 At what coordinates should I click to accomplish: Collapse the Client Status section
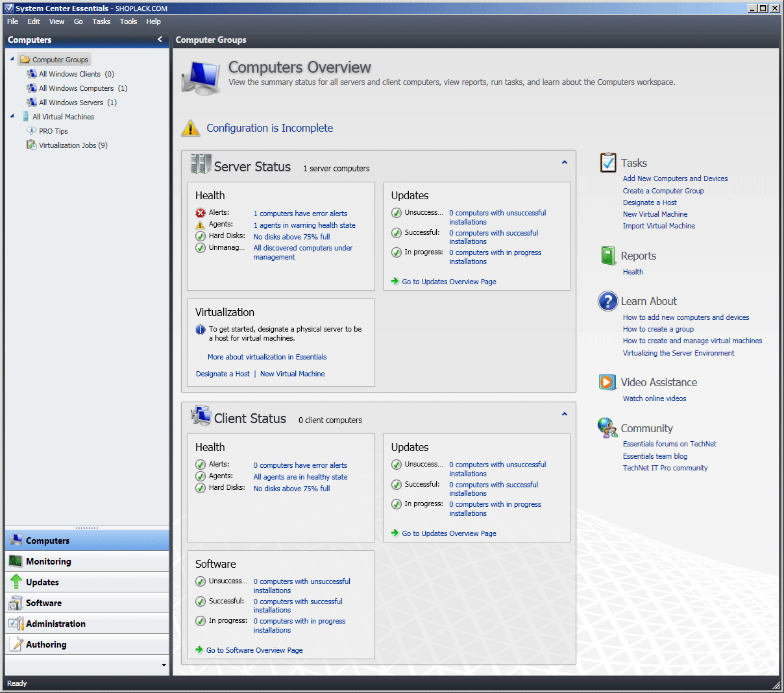[565, 414]
